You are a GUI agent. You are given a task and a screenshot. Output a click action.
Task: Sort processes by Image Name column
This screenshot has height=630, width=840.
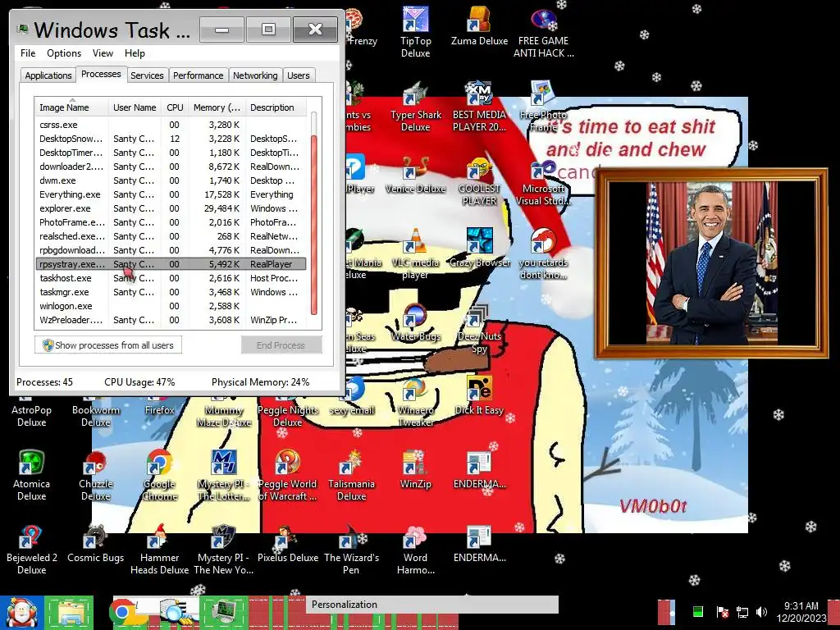[x=72, y=107]
